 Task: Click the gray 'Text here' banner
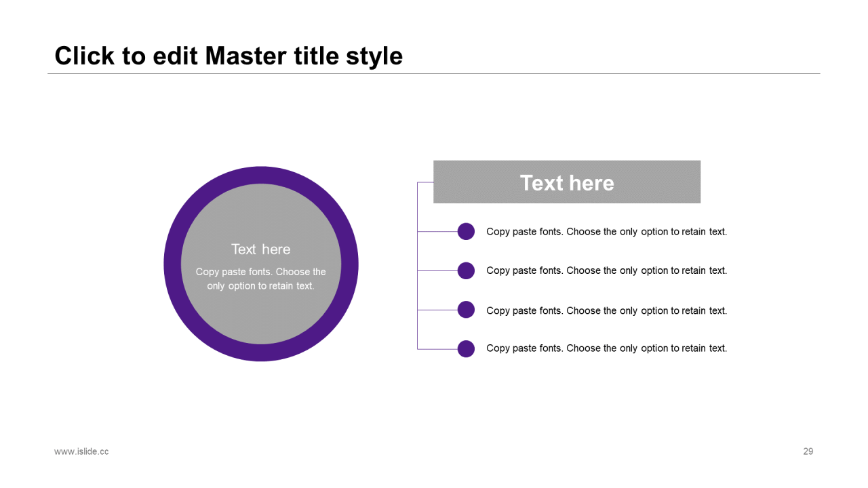tap(566, 182)
